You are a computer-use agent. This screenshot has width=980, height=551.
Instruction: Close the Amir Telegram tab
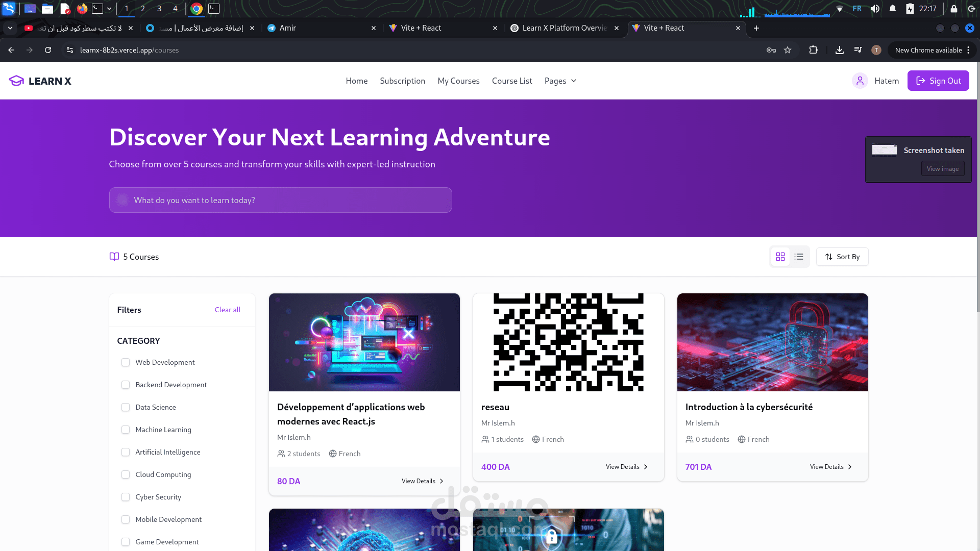pyautogui.click(x=374, y=28)
